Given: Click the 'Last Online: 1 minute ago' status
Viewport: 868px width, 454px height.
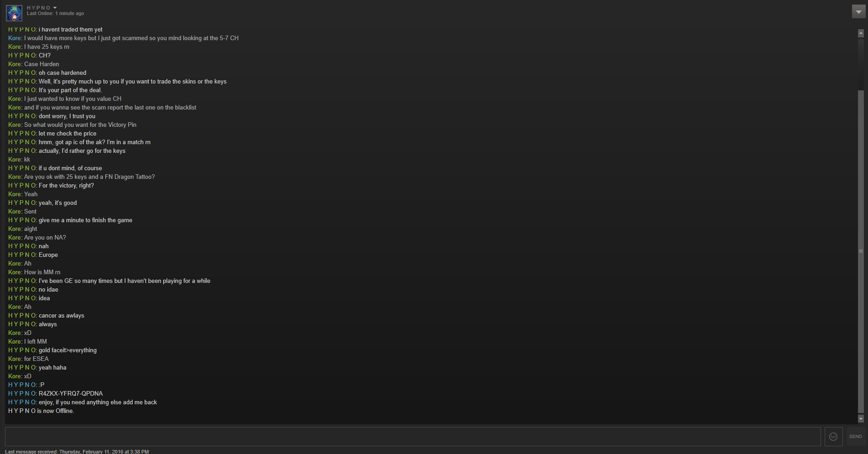Looking at the screenshot, I should click(x=55, y=14).
